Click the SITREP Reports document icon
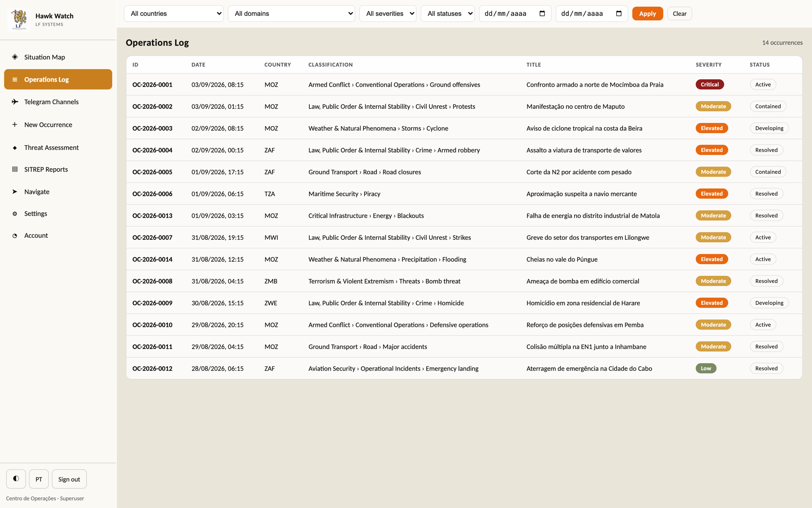Screen dimensions: 812x508 point(15,169)
